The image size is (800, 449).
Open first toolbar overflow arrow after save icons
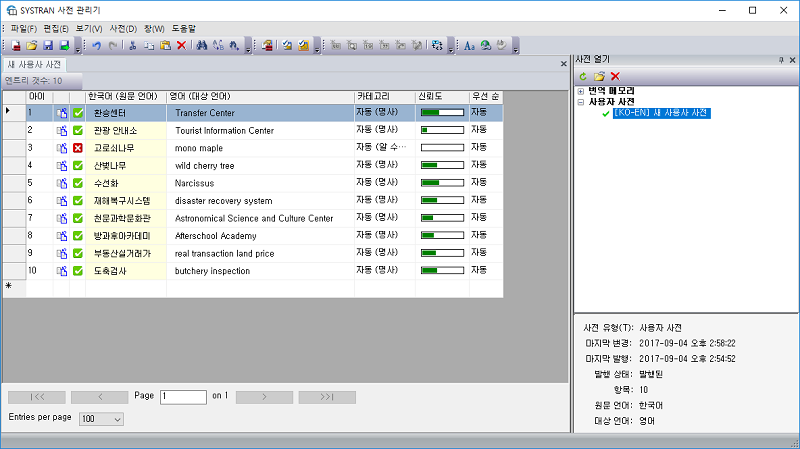(x=78, y=46)
